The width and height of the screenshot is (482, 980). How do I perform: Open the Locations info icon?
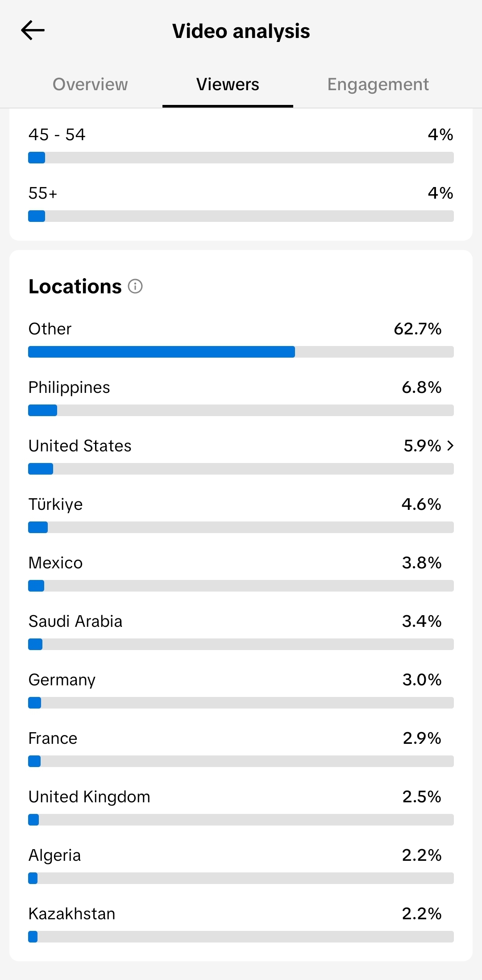tap(135, 286)
